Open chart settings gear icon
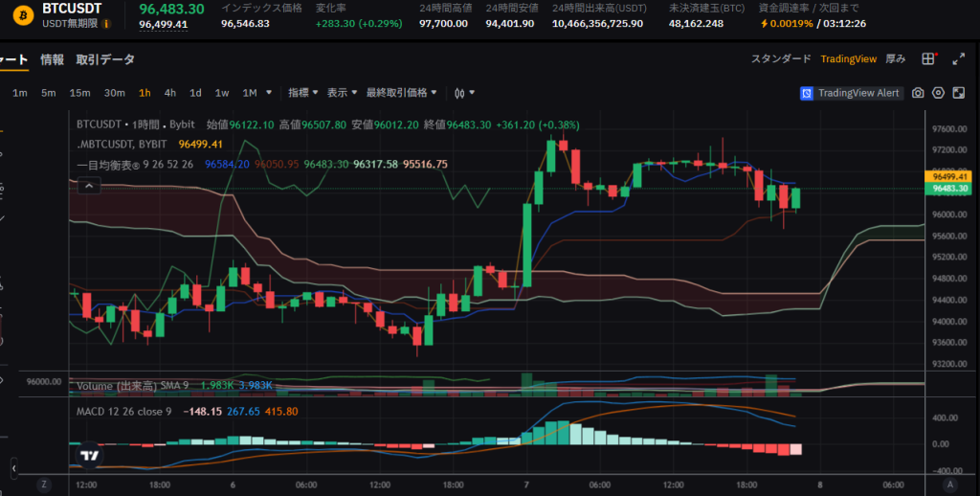This screenshot has height=496, width=980. click(938, 93)
